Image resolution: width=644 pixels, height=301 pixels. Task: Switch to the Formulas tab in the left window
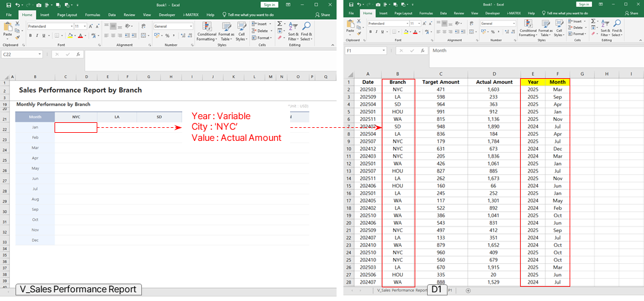pos(92,14)
